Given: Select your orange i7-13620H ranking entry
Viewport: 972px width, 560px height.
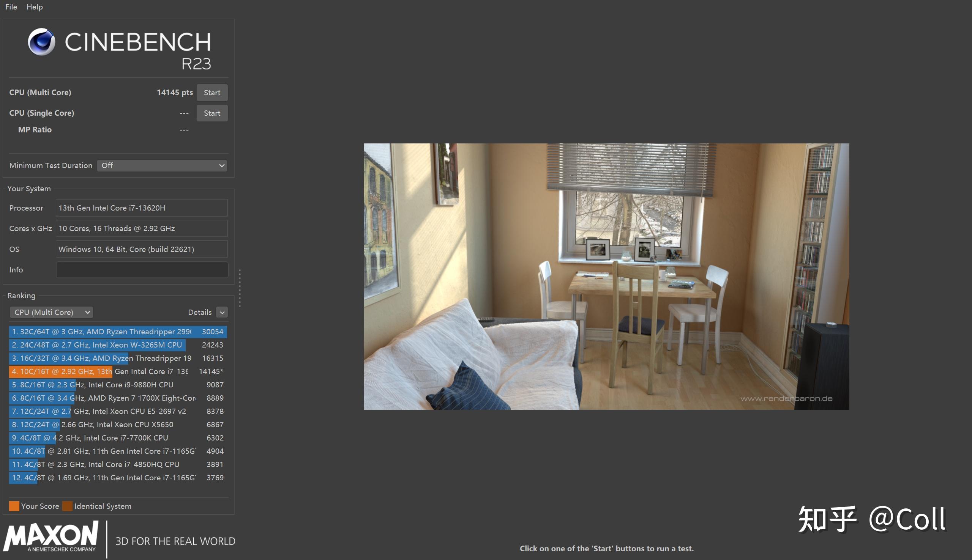Looking at the screenshot, I should (x=118, y=371).
